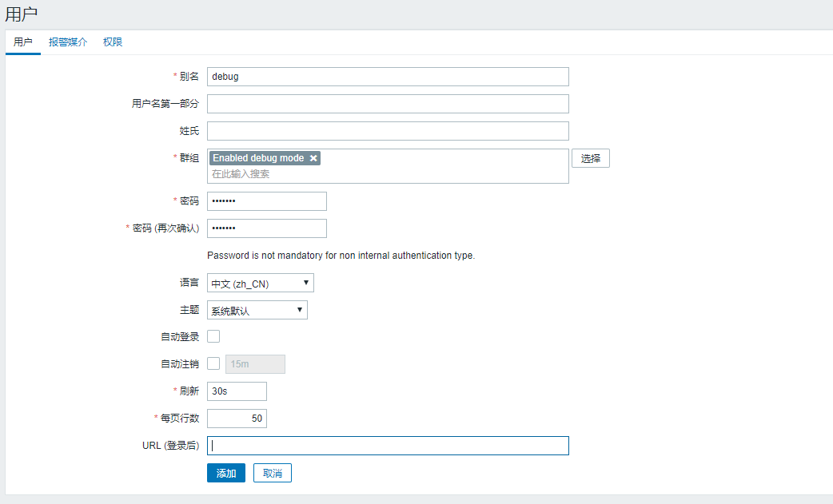Enable the 自动登录 checkbox
Screen dimensions: 833x504
(213, 335)
